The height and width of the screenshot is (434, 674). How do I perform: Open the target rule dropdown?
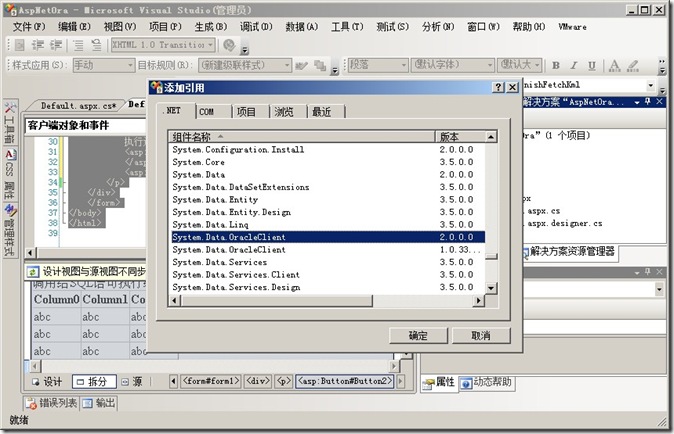[245, 65]
